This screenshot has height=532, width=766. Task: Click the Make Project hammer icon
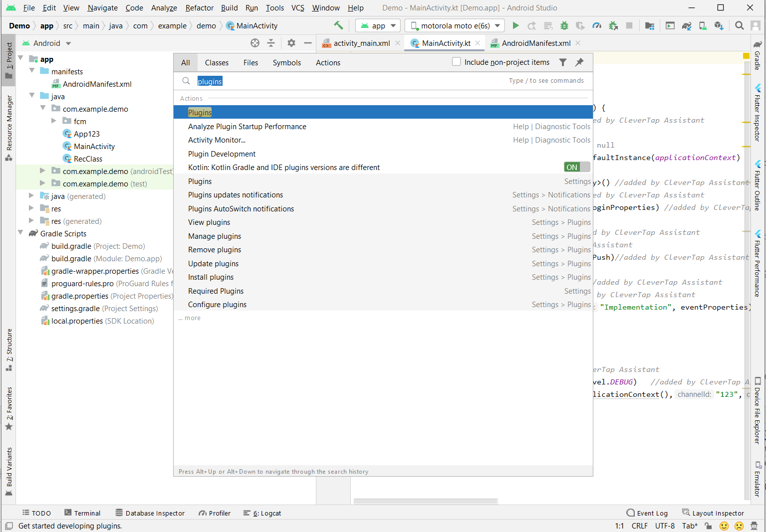(x=338, y=25)
